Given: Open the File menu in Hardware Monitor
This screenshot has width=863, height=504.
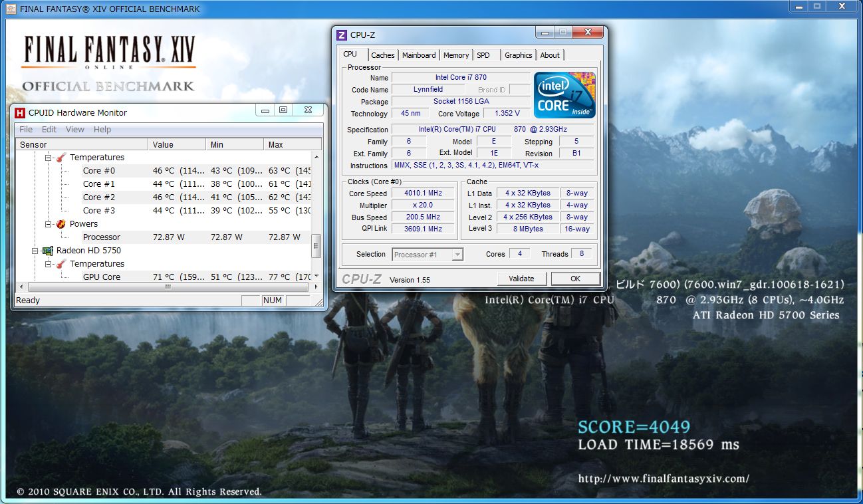Looking at the screenshot, I should pos(26,130).
